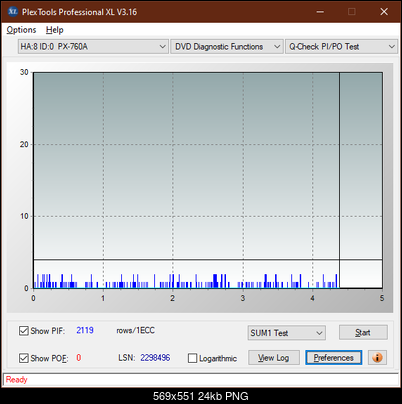Image resolution: width=402 pixels, height=404 pixels.
Task: Click the Start button
Action: (363, 332)
